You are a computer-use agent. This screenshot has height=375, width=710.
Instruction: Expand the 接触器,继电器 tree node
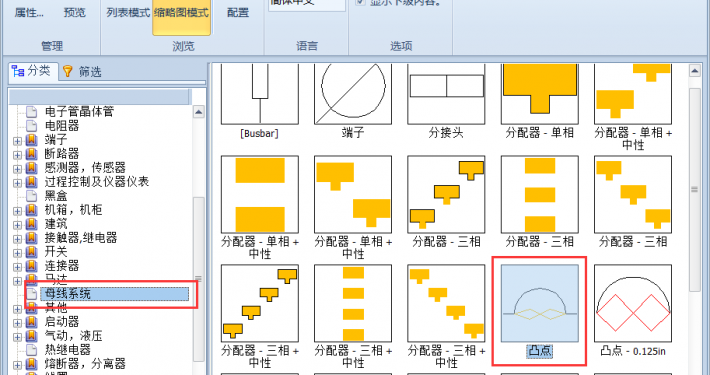point(17,239)
